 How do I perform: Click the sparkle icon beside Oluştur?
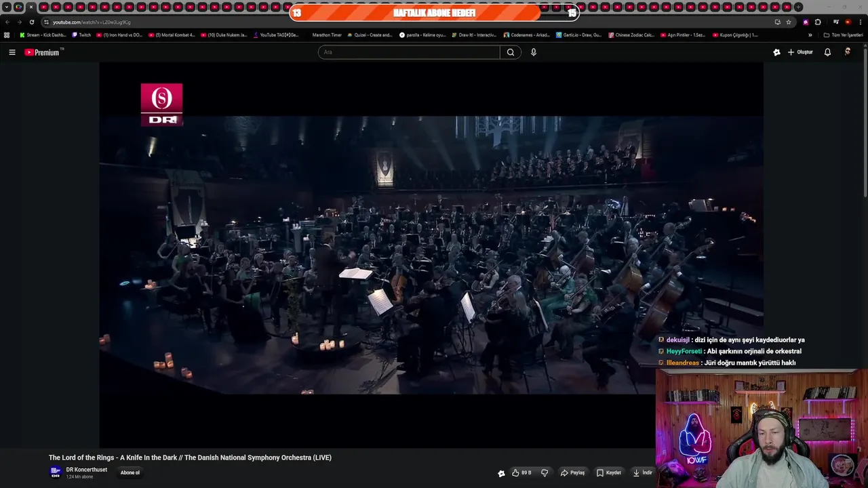(x=776, y=52)
